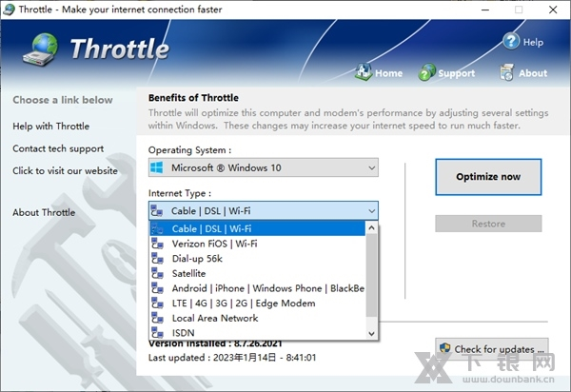Screen dimensions: 571x392
Task: Click dropdown list scroll down arrow
Action: pyautogui.click(x=371, y=333)
